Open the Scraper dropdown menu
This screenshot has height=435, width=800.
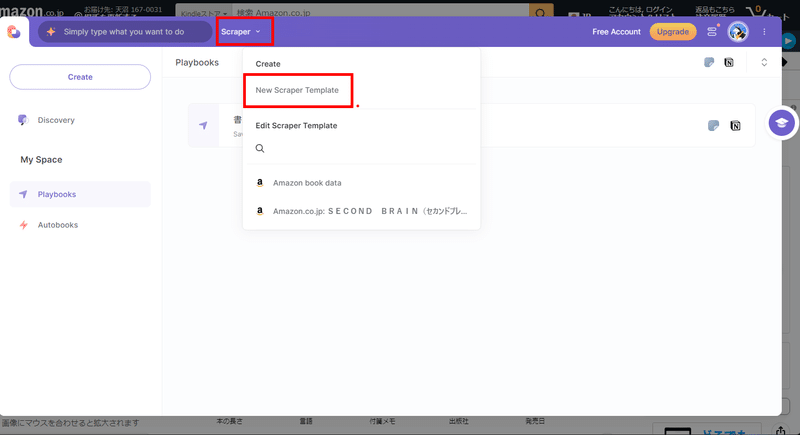pyautogui.click(x=241, y=32)
